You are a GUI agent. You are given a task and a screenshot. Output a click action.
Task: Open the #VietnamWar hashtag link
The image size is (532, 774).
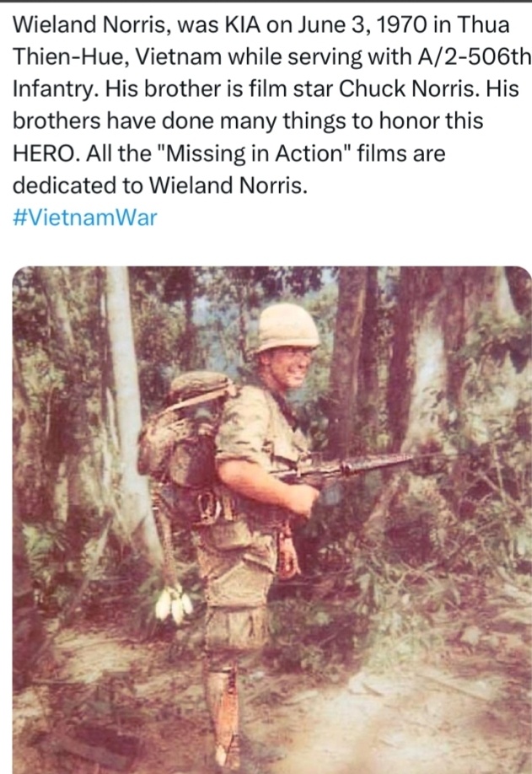point(84,218)
